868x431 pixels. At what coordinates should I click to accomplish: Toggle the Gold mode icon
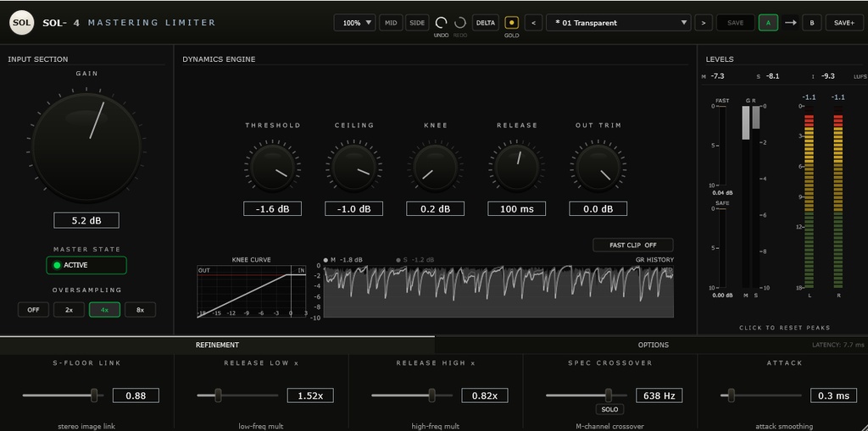tap(511, 23)
